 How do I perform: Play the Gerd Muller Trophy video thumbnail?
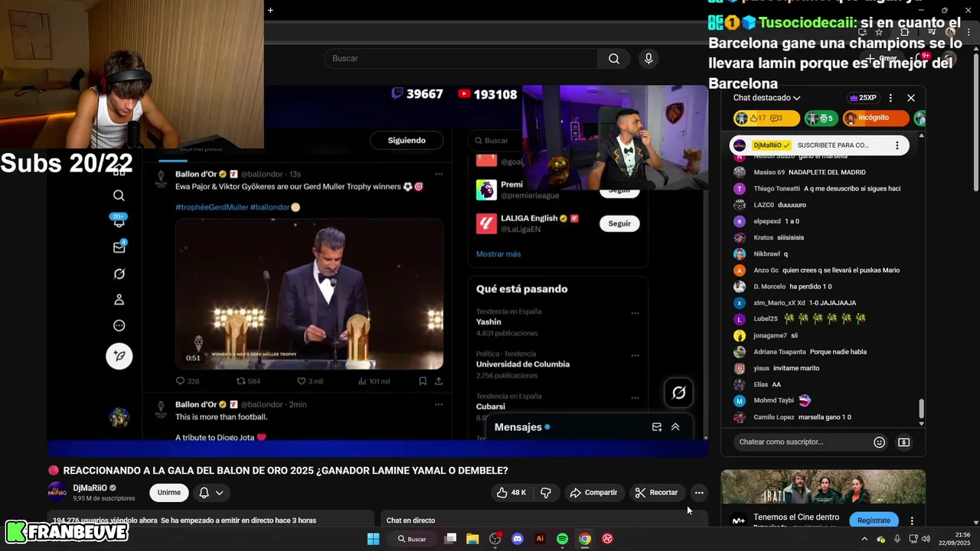(x=309, y=295)
